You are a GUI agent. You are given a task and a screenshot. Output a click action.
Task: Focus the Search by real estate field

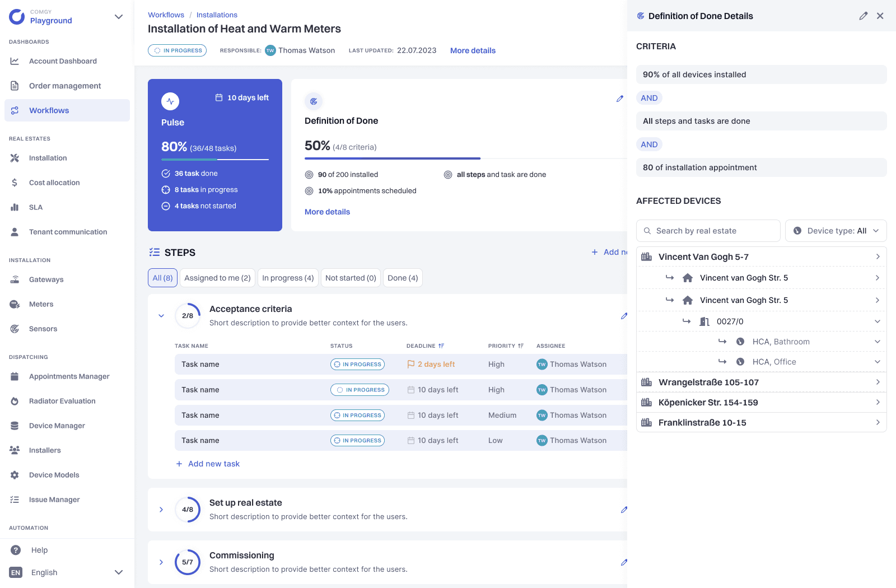coord(708,231)
